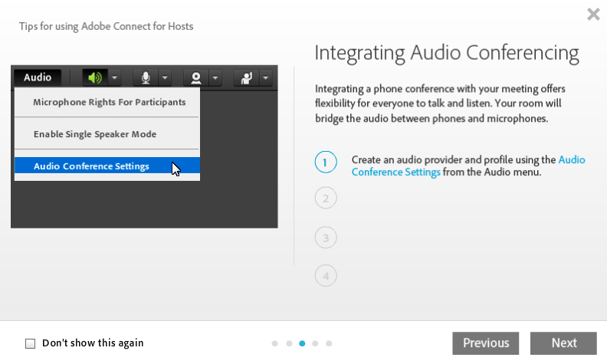Image resolution: width=607 pixels, height=364 pixels.
Task: Choose Enable Single Speaker Mode
Action: click(x=95, y=134)
